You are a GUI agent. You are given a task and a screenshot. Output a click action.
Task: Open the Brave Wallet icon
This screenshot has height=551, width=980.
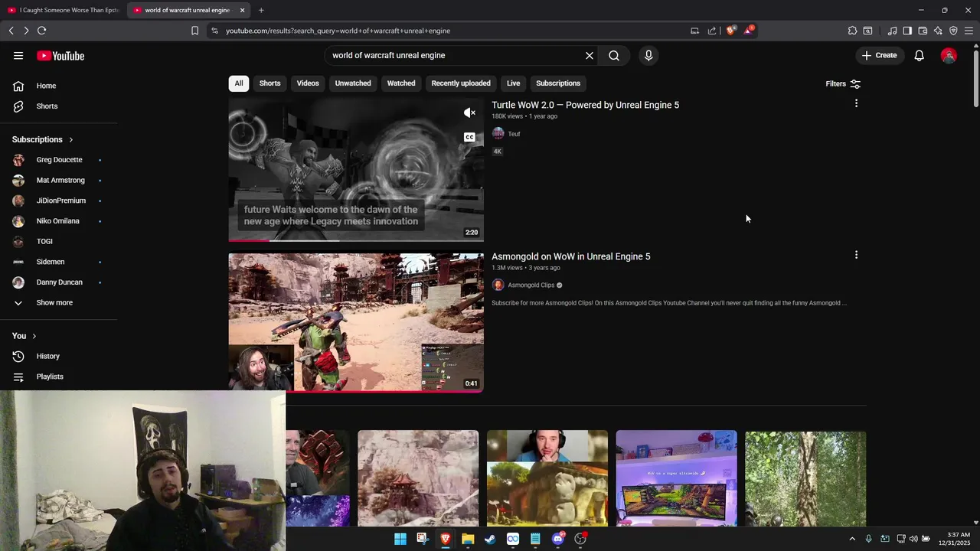[923, 31]
